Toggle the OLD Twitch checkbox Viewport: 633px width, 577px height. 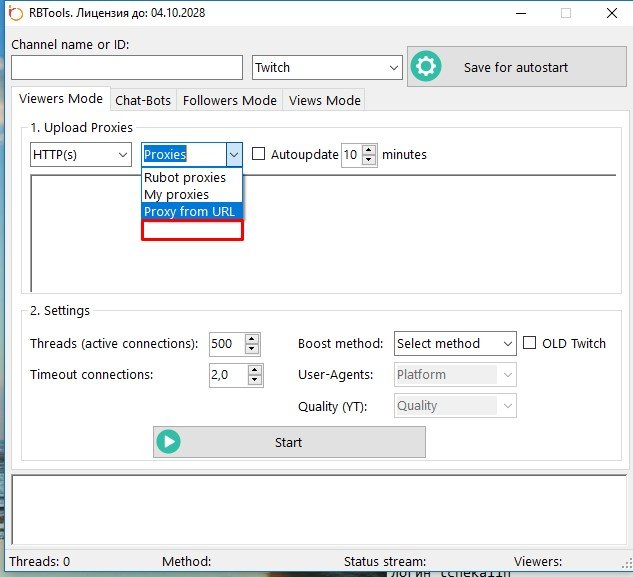tap(530, 343)
